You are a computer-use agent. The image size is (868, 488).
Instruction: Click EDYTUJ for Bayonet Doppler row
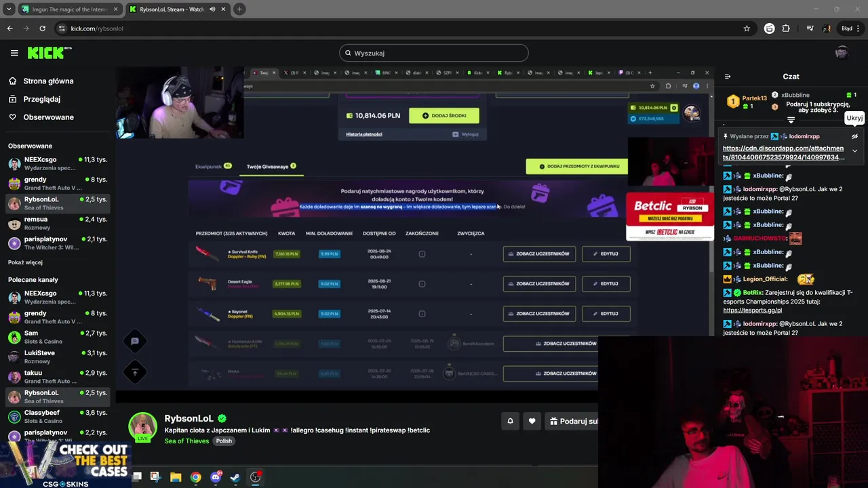[606, 314]
